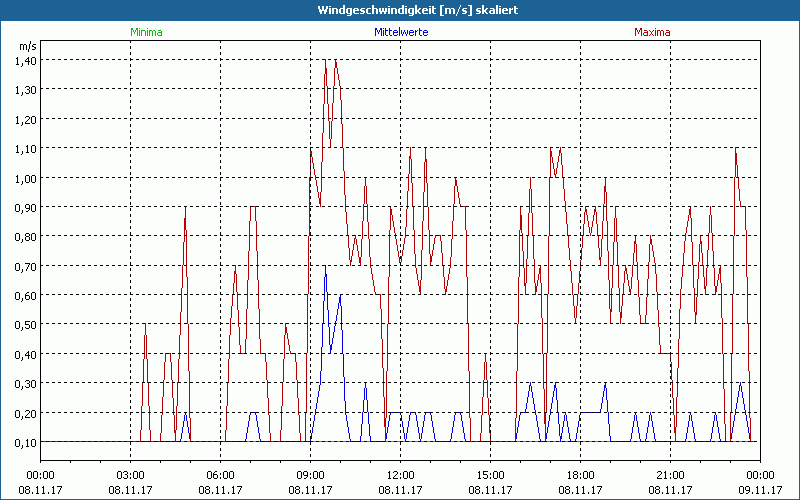
Task: Select the 18:00 time axis label
Action: point(580,475)
